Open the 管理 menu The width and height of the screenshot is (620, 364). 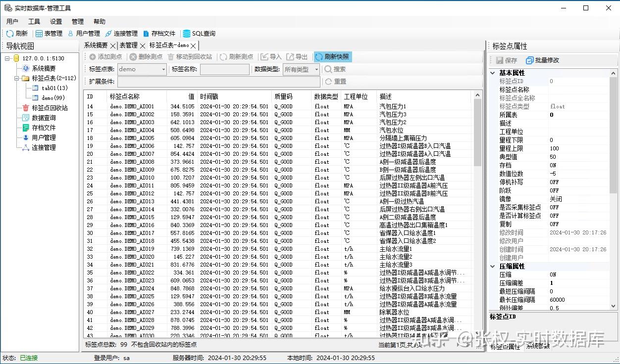click(78, 22)
